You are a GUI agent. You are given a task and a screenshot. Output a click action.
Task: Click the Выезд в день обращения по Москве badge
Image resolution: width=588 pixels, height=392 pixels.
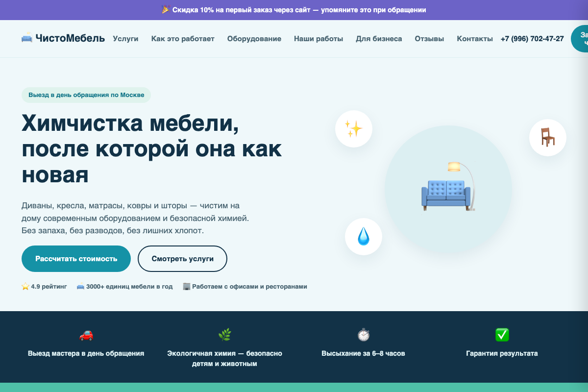click(86, 95)
